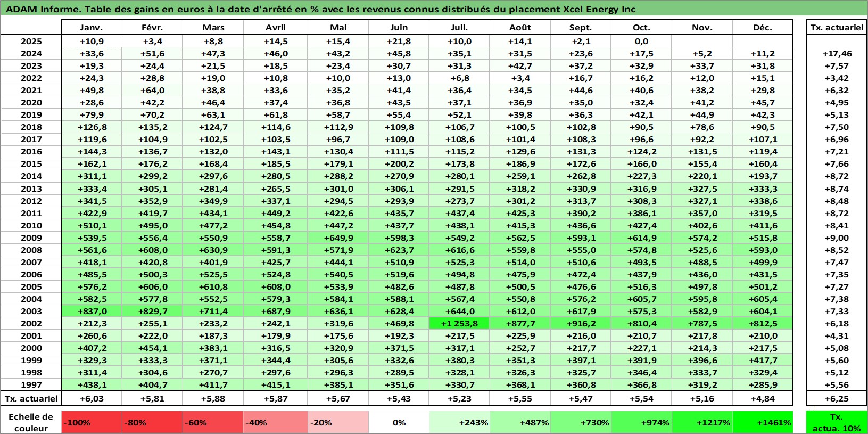This screenshot has width=868, height=434.
Task: Select the +51,6 cell in 2024 row
Action: click(x=153, y=53)
